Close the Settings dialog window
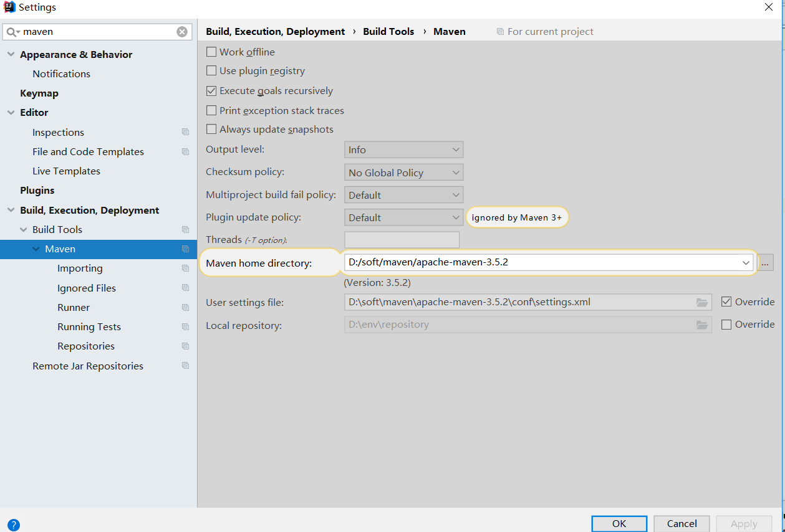 (769, 7)
